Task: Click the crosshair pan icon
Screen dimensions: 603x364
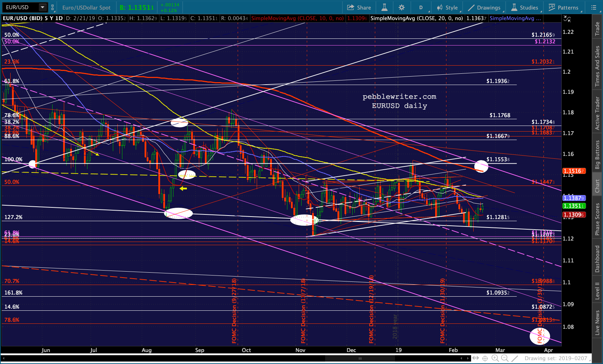Action: [485, 358]
